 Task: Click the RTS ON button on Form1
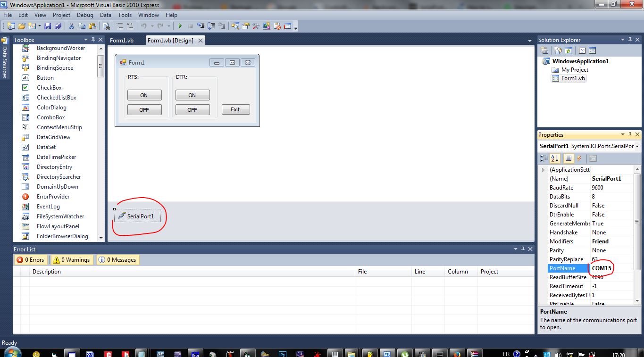(x=144, y=95)
